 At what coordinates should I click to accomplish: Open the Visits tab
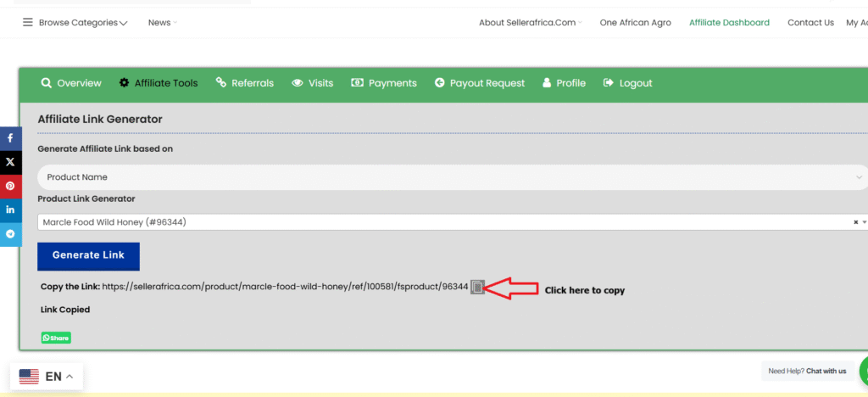313,83
